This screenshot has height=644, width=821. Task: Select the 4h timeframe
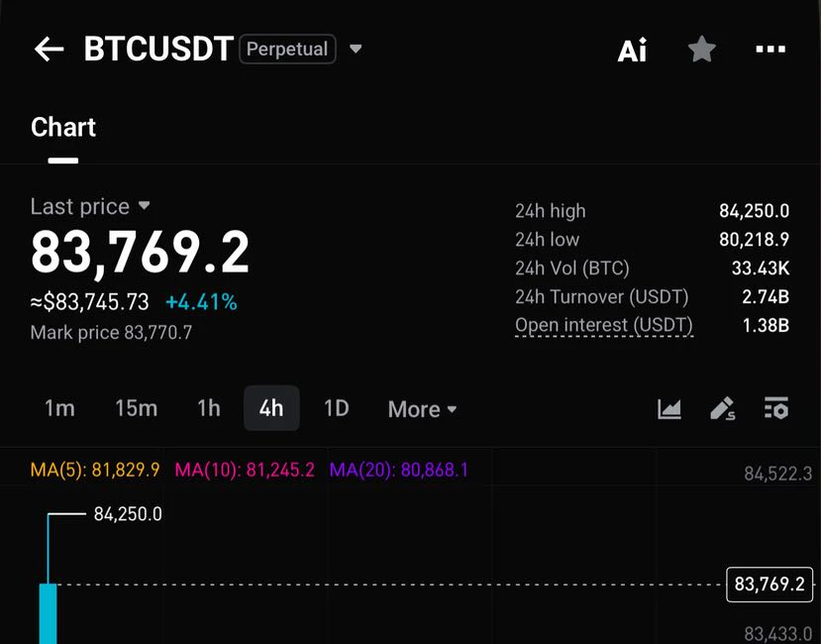click(271, 408)
